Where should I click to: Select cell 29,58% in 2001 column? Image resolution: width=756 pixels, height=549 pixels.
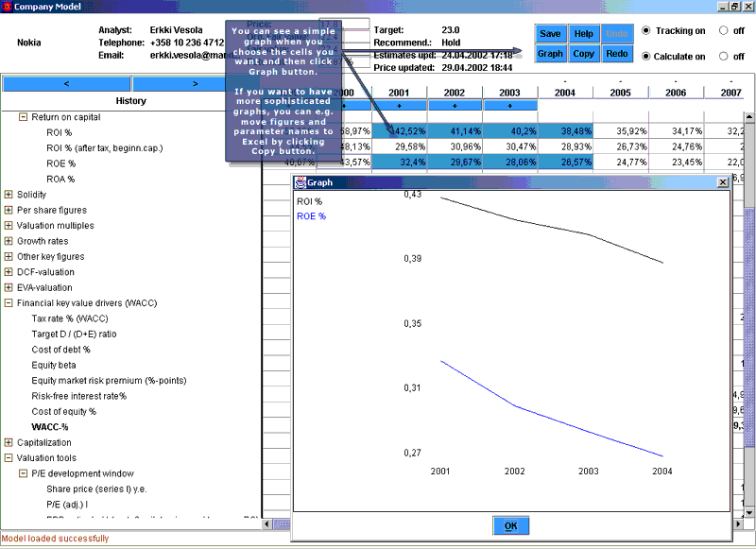(x=399, y=146)
